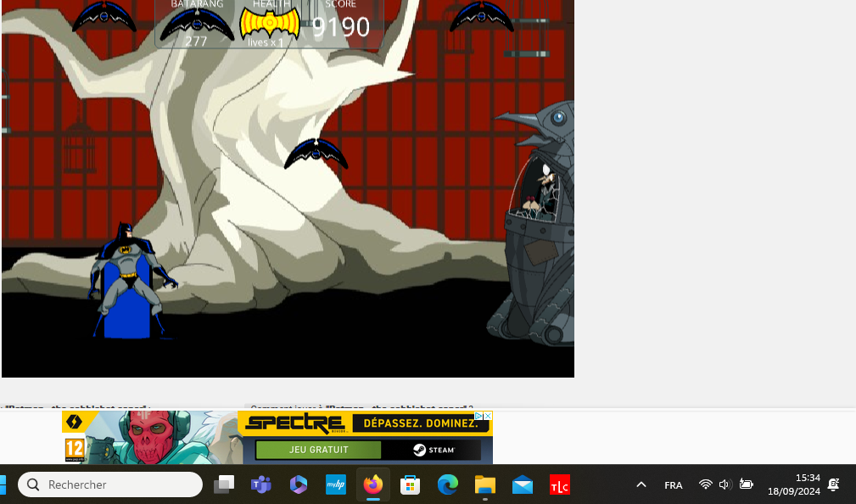Image resolution: width=856 pixels, height=504 pixels.
Task: Collect the batarang right of the score panel
Action: click(x=482, y=16)
